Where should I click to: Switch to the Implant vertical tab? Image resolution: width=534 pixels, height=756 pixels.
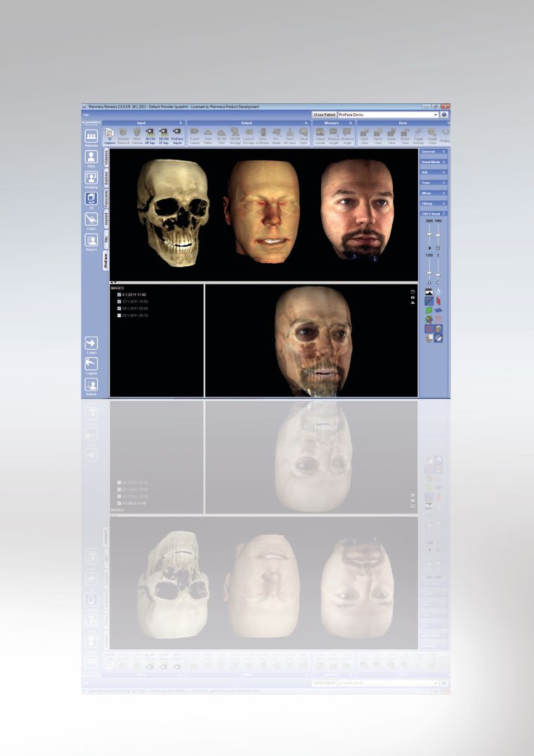[106, 219]
